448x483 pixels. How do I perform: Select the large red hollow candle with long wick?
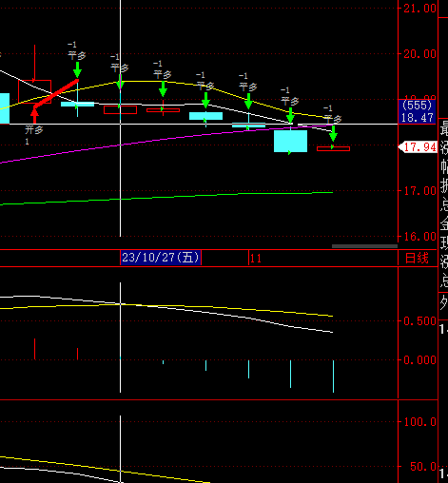coord(34,91)
